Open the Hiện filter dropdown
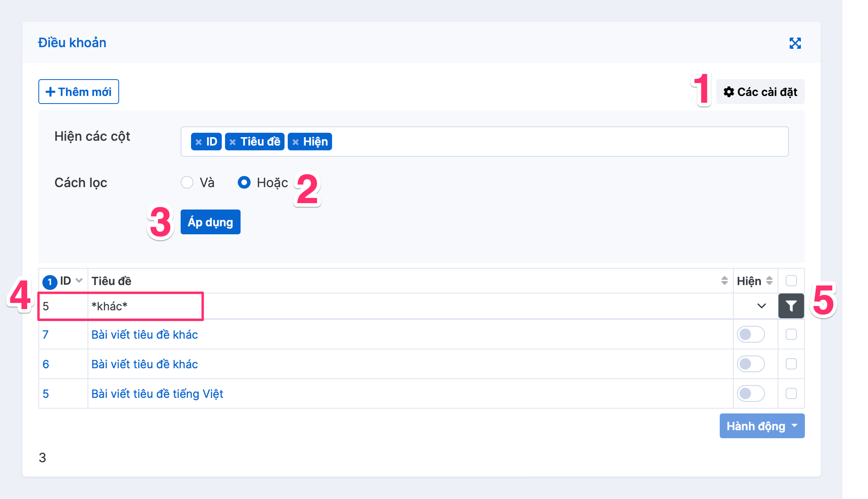This screenshot has width=868, height=499. pyautogui.click(x=761, y=306)
